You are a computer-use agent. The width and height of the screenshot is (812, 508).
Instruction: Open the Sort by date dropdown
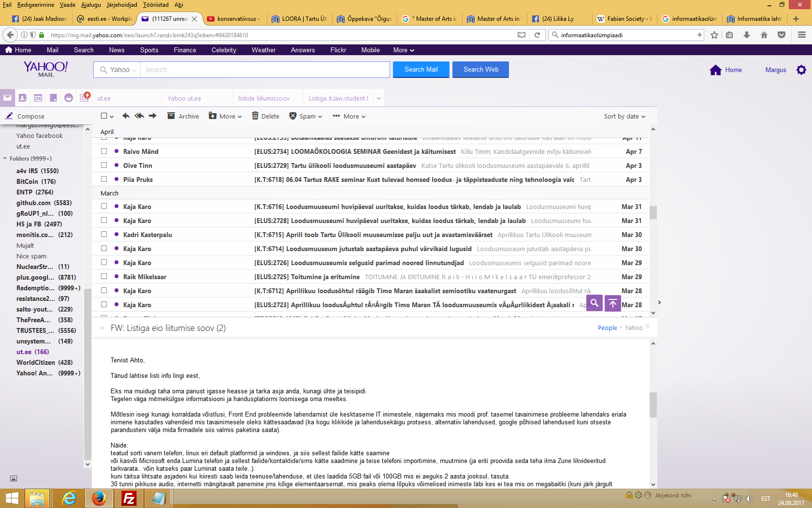[624, 116]
